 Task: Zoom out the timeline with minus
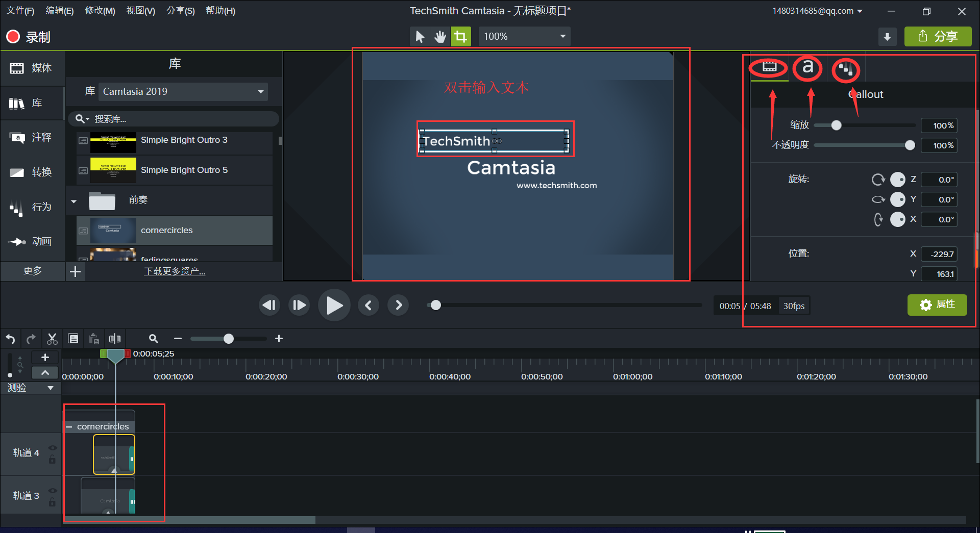178,339
